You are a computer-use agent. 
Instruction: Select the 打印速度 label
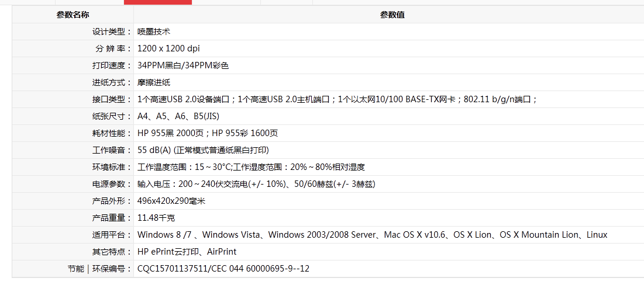111,65
